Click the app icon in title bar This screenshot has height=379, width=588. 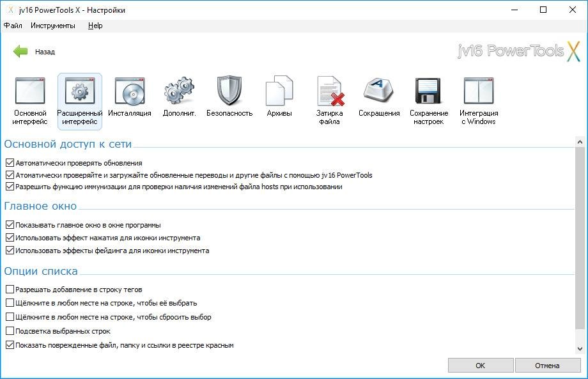coord(10,10)
